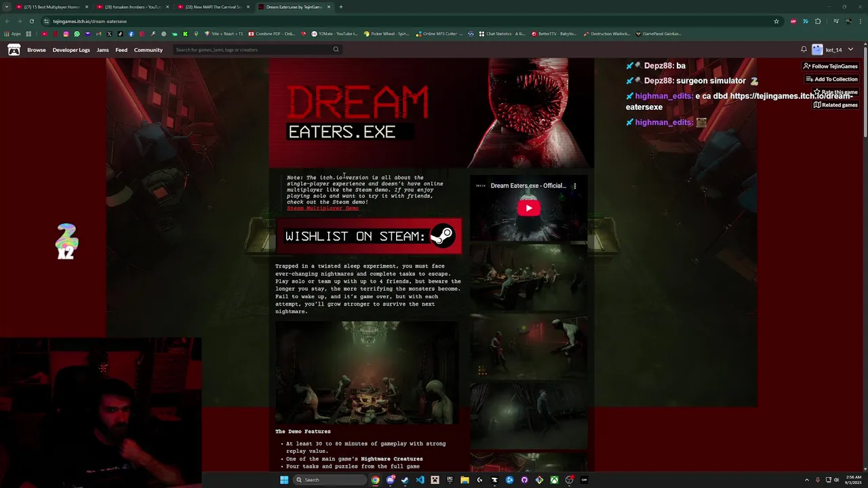Screen dimensions: 868x488
Task: Open the first screenshot thumbnail under the video
Action: 529,277
